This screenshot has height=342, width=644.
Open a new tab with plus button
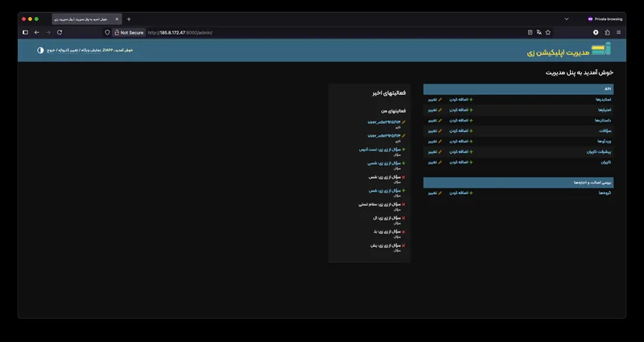pyautogui.click(x=129, y=19)
